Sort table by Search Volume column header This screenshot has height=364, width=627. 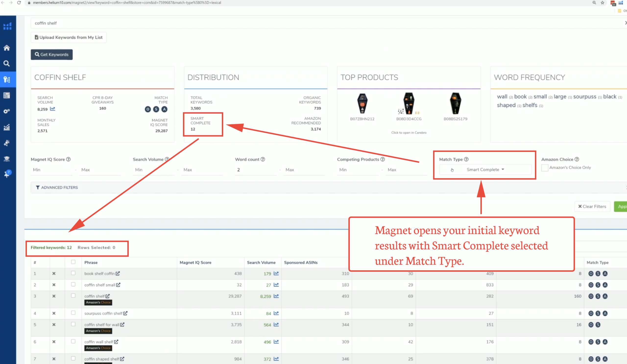coord(261,263)
